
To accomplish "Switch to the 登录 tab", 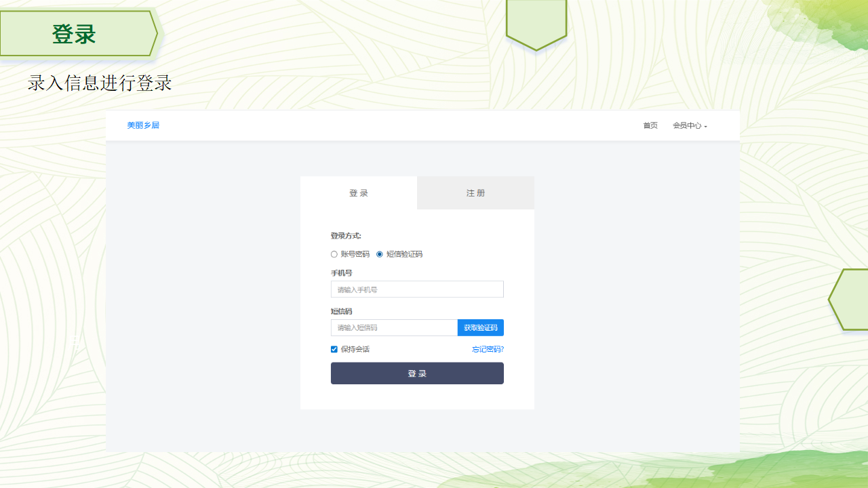I will click(359, 193).
